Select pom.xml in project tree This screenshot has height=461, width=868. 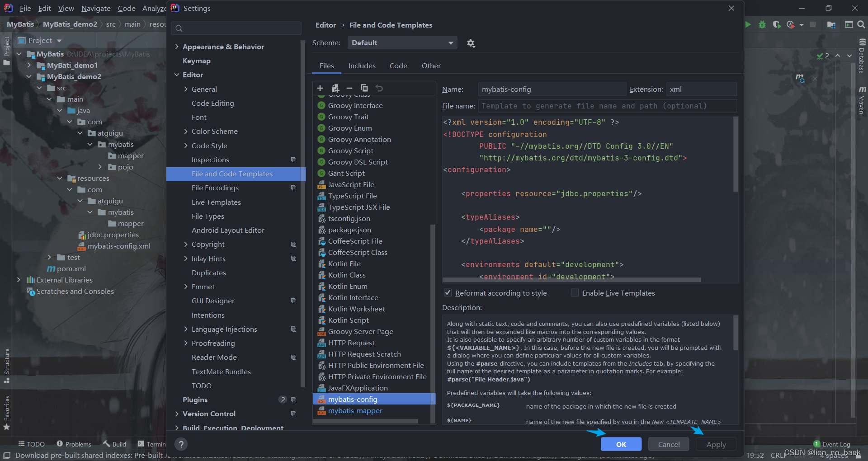(x=66, y=268)
